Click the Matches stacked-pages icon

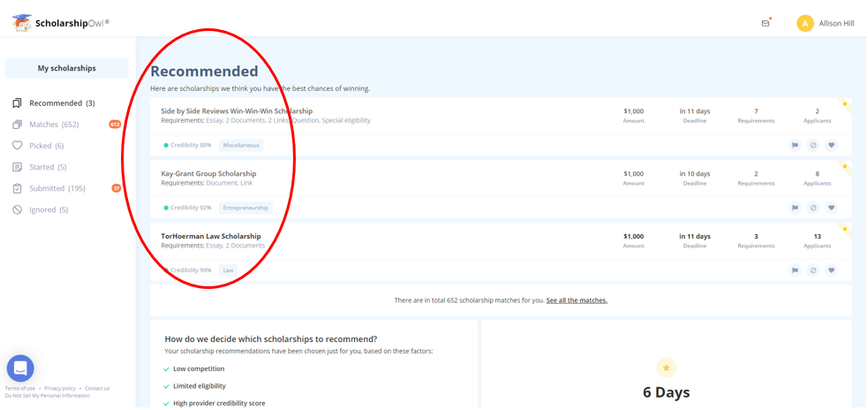[x=17, y=125]
